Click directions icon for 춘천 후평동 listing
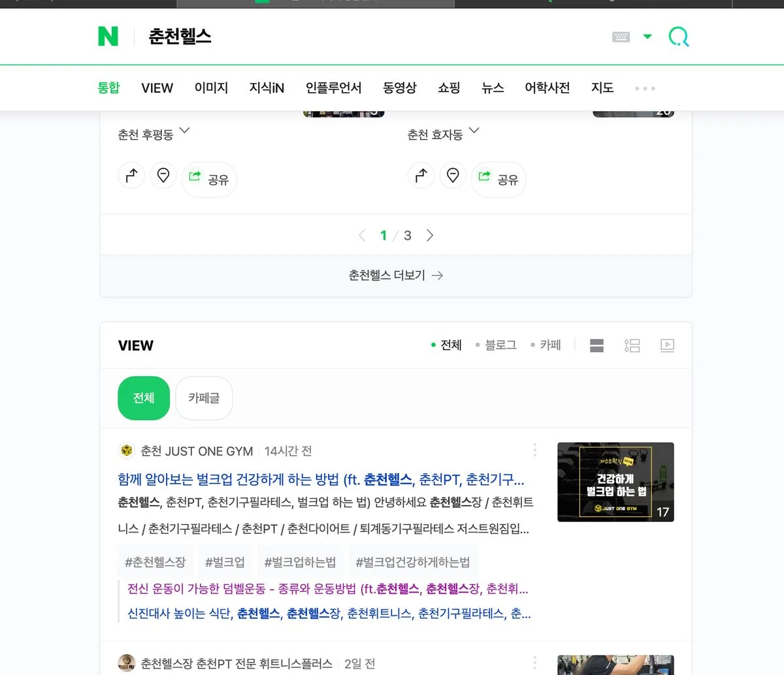 point(131,175)
